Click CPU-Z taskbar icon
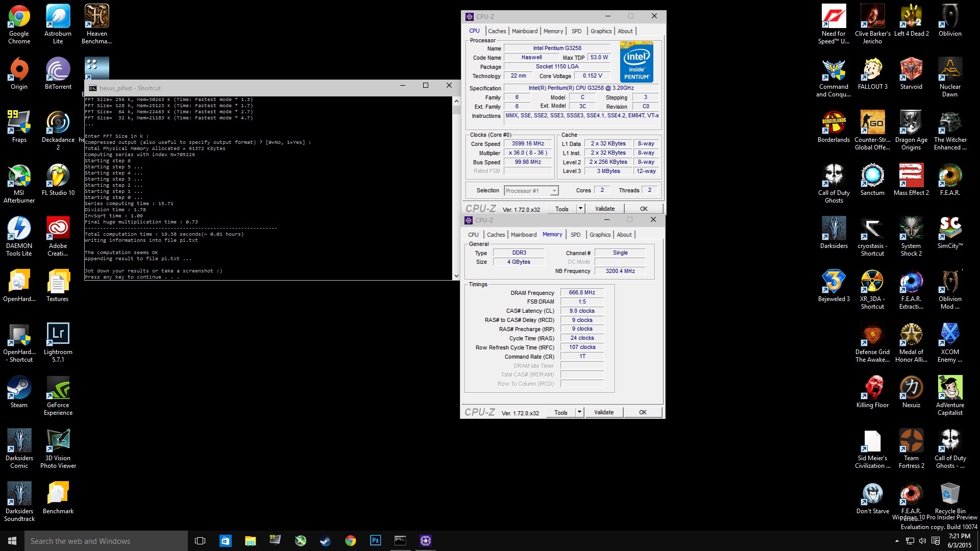Viewport: 980px width, 551px height. tap(426, 541)
